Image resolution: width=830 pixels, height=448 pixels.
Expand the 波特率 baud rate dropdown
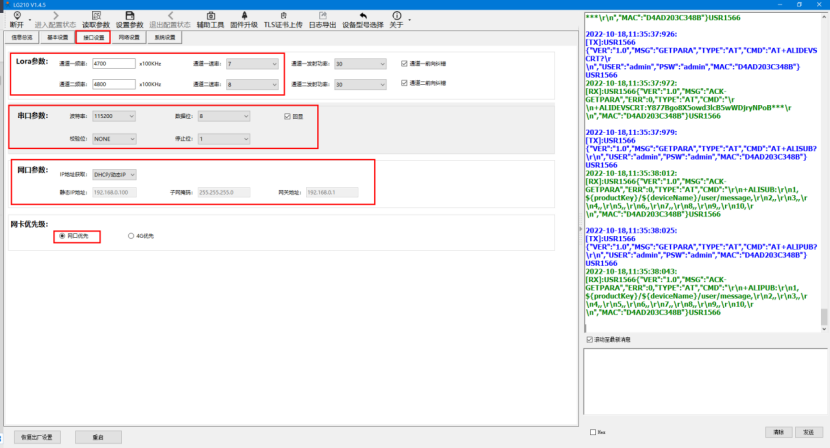coord(114,116)
